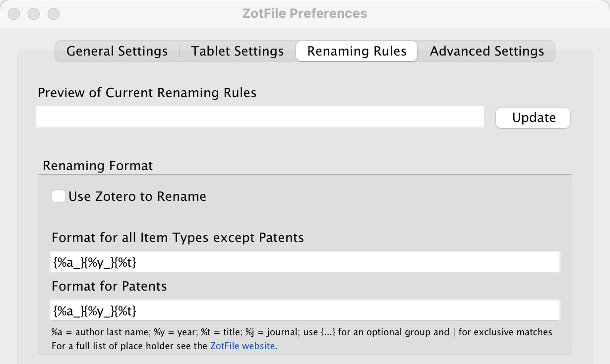
Task: Minimize the ZotFile Preferences window
Action: (x=34, y=13)
